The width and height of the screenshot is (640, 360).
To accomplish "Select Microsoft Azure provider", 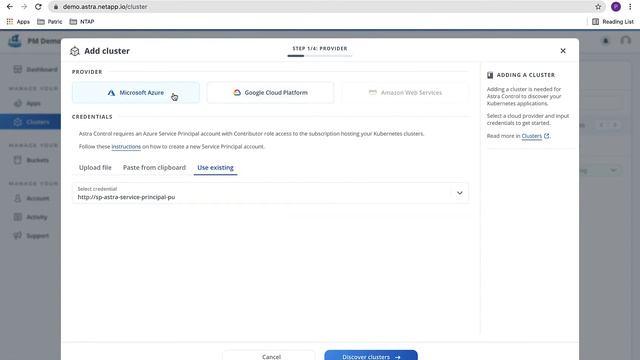I will coord(136,93).
